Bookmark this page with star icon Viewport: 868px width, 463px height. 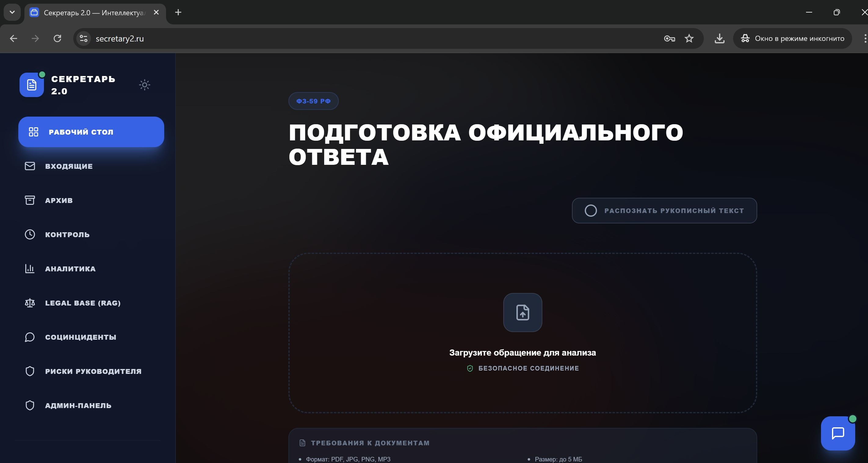689,38
